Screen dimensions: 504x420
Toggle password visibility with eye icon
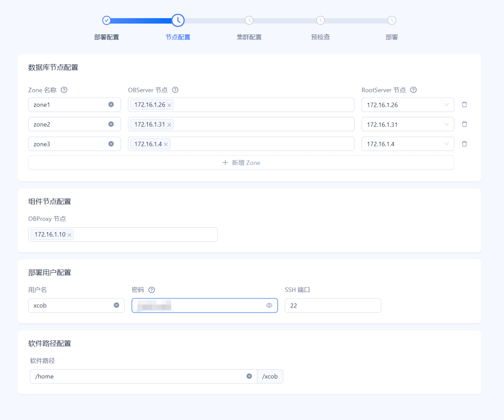tap(269, 305)
